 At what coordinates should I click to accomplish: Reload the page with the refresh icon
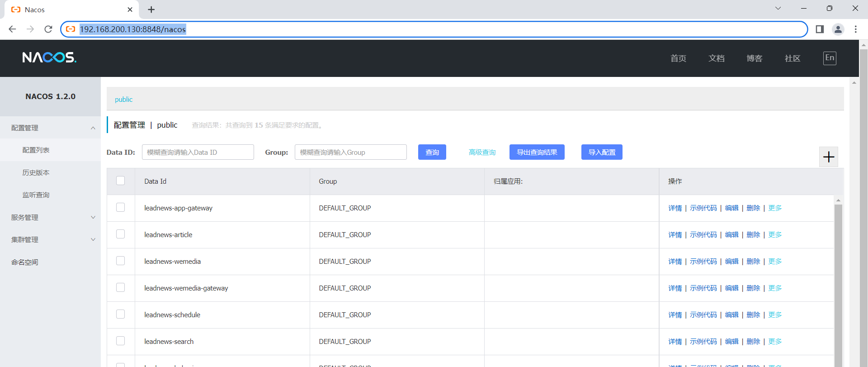point(48,29)
